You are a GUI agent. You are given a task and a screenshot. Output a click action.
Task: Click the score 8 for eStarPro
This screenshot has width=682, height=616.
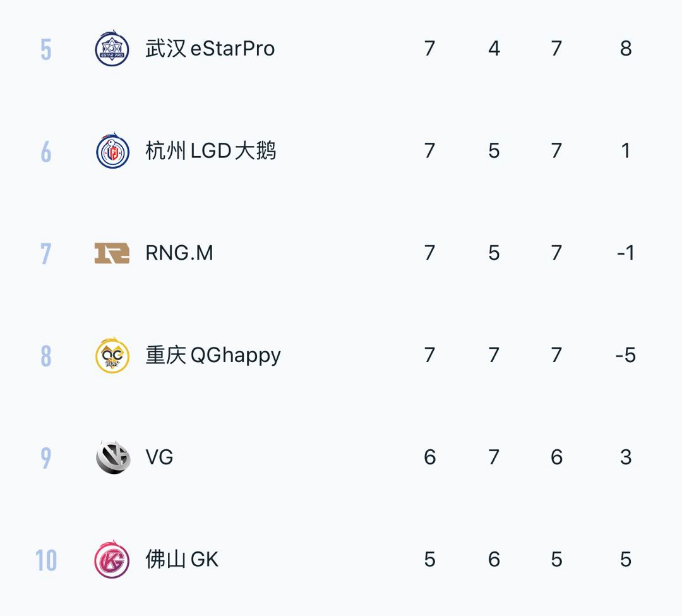coord(625,48)
